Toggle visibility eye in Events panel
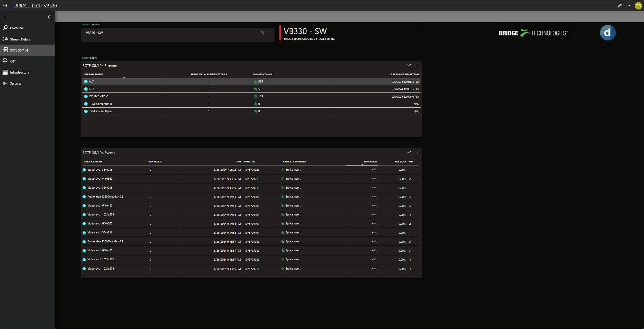 pyautogui.click(x=409, y=152)
